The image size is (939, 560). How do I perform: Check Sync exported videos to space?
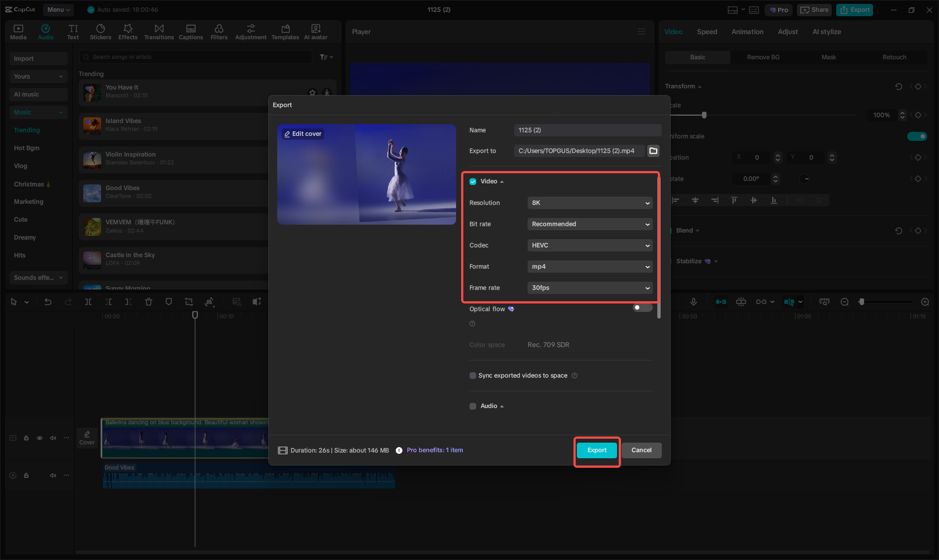point(473,375)
